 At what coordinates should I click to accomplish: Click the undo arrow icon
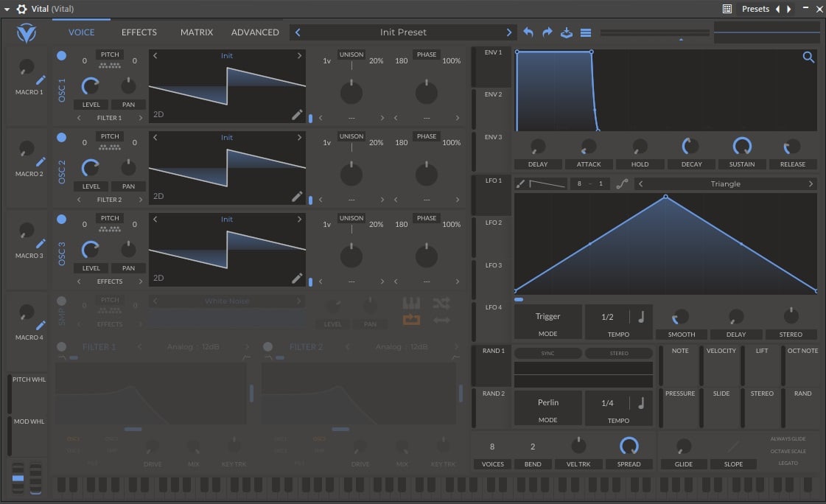pyautogui.click(x=528, y=32)
